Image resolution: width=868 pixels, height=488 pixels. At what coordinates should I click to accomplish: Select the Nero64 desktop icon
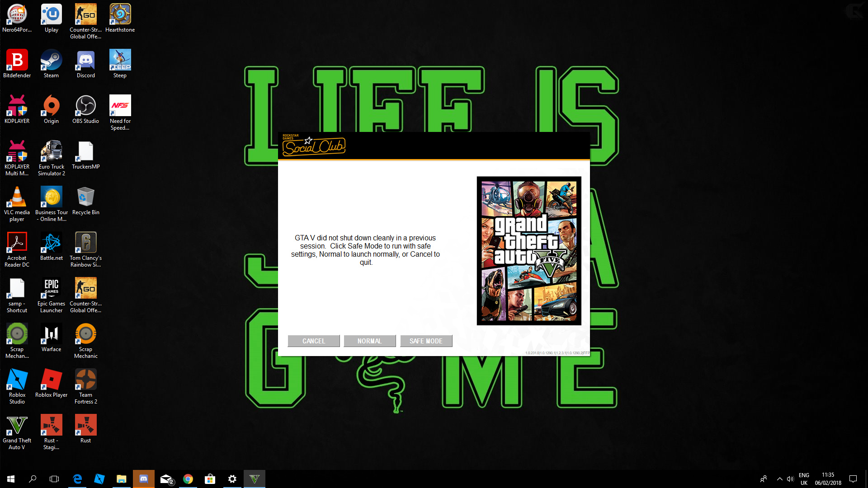click(x=17, y=19)
